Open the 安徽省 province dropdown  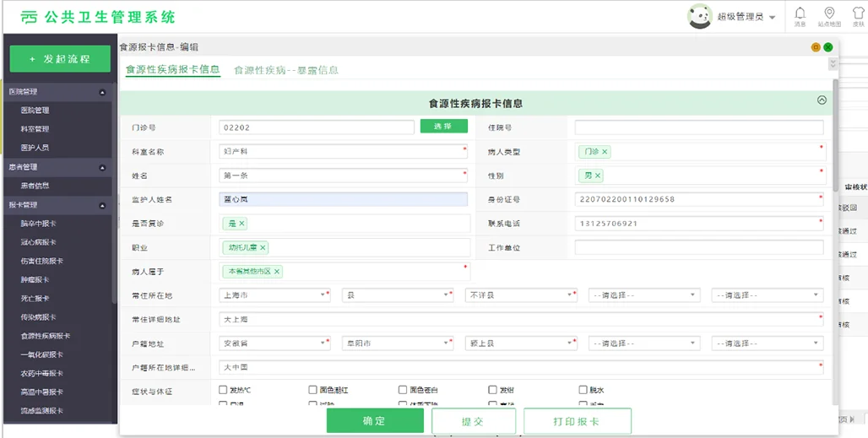pos(274,343)
